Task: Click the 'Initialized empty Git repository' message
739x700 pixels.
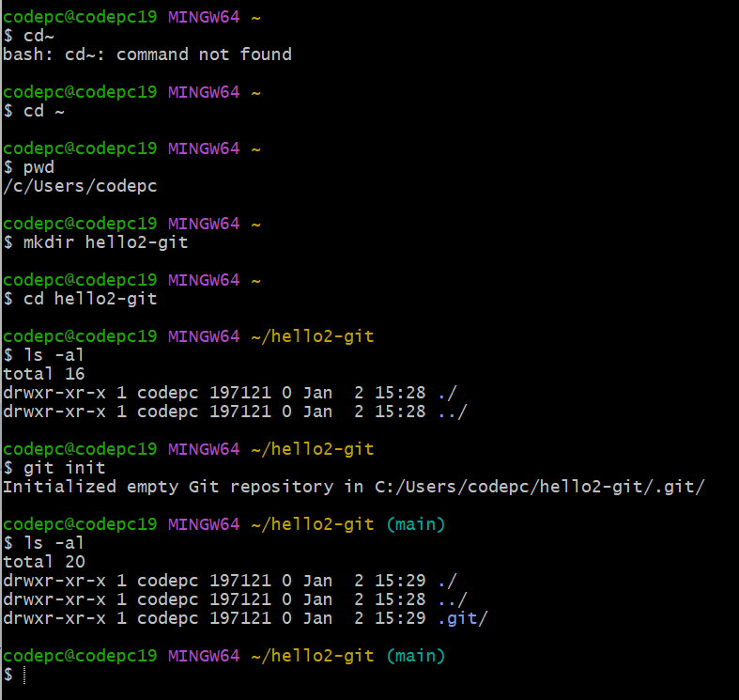Action: (354, 487)
